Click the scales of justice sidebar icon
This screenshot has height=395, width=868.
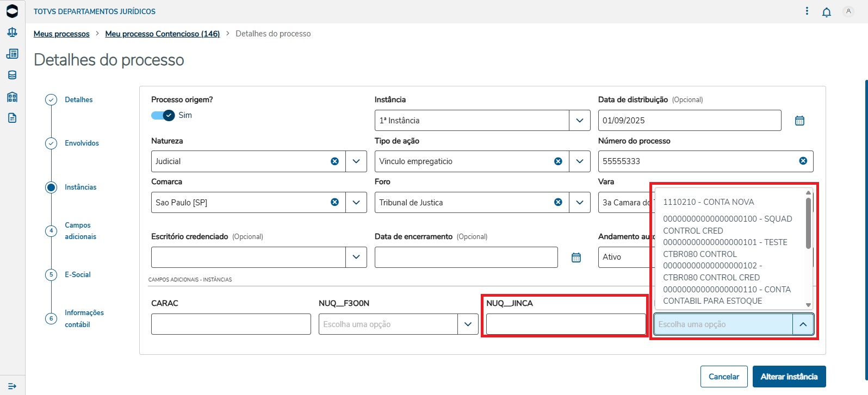[x=12, y=33]
